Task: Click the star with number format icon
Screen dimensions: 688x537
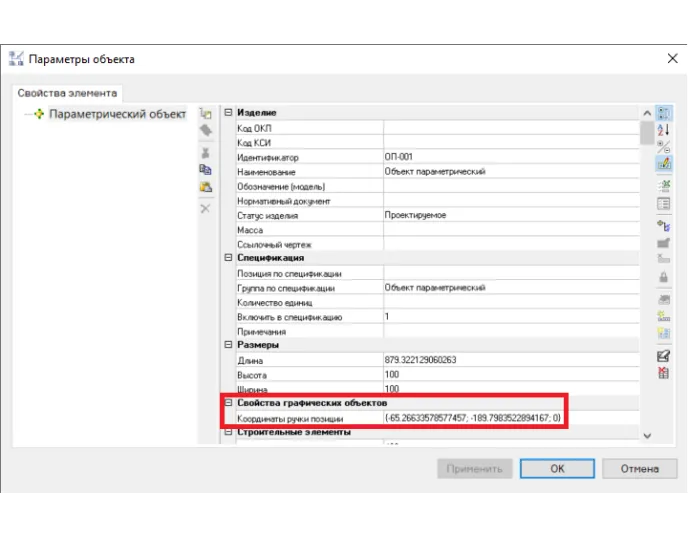Action: [x=664, y=316]
